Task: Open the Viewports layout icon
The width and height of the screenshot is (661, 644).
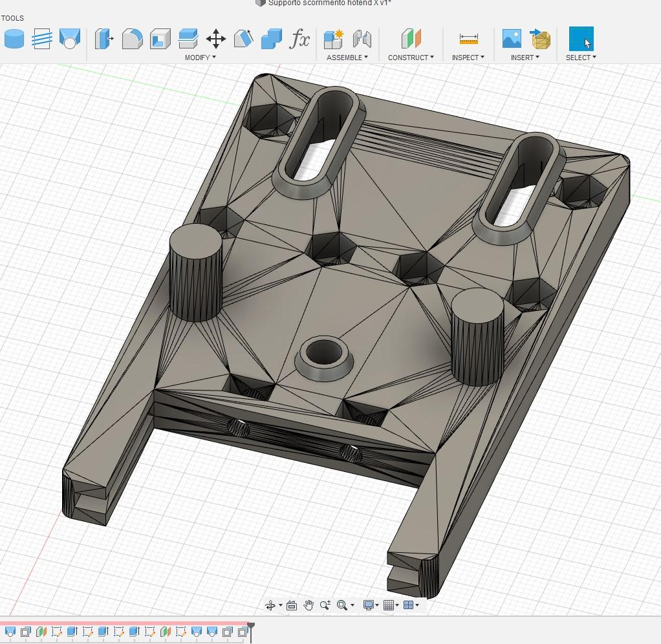Action: (408, 606)
